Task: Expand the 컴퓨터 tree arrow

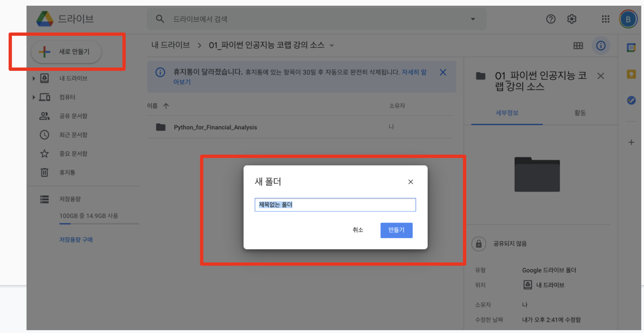Action: click(34, 97)
